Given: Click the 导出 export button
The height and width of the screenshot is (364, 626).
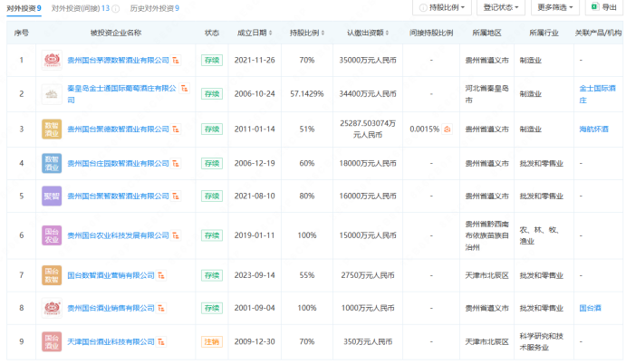Looking at the screenshot, I should 604,7.
